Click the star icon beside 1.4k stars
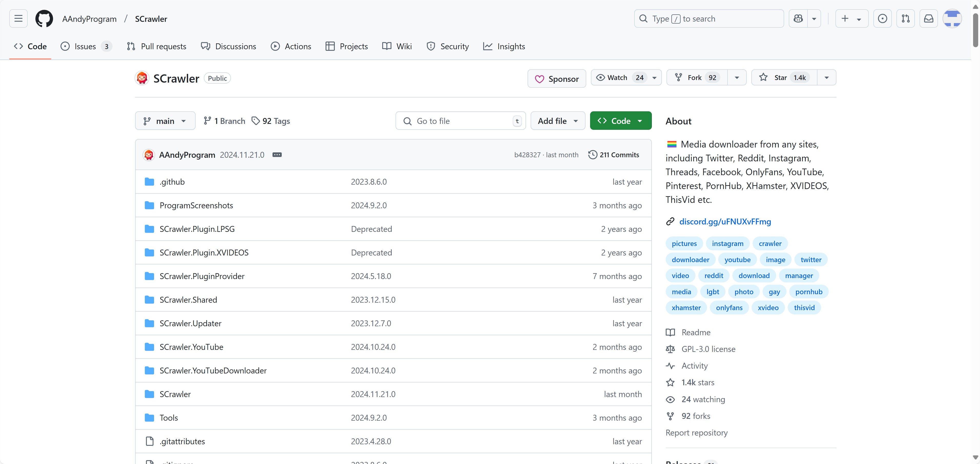Screen dimensions: 980x464 (x=670, y=382)
